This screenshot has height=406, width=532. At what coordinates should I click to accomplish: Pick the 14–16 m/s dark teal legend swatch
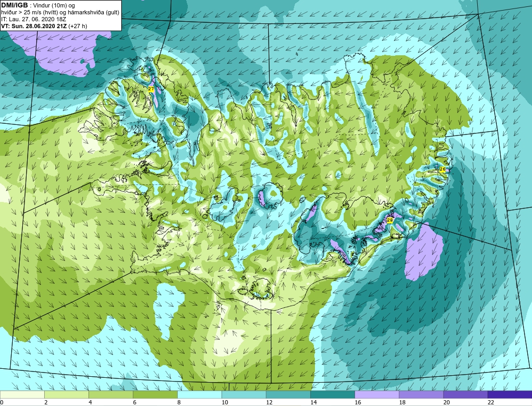coord(332,394)
